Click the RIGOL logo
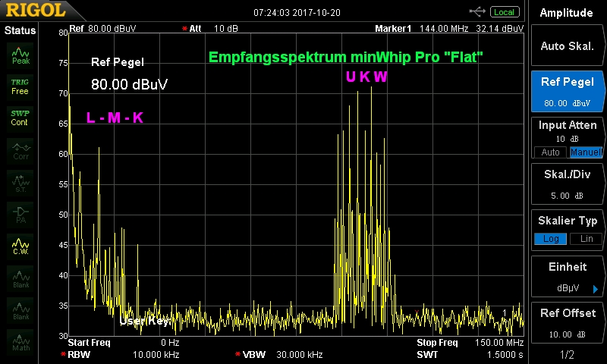Screen dimensions: 607x364 [36, 10]
